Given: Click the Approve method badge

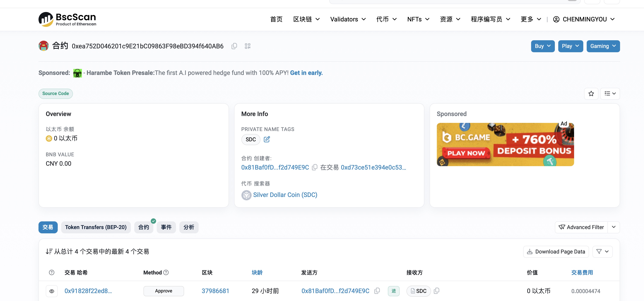Looking at the screenshot, I should pos(164,291).
